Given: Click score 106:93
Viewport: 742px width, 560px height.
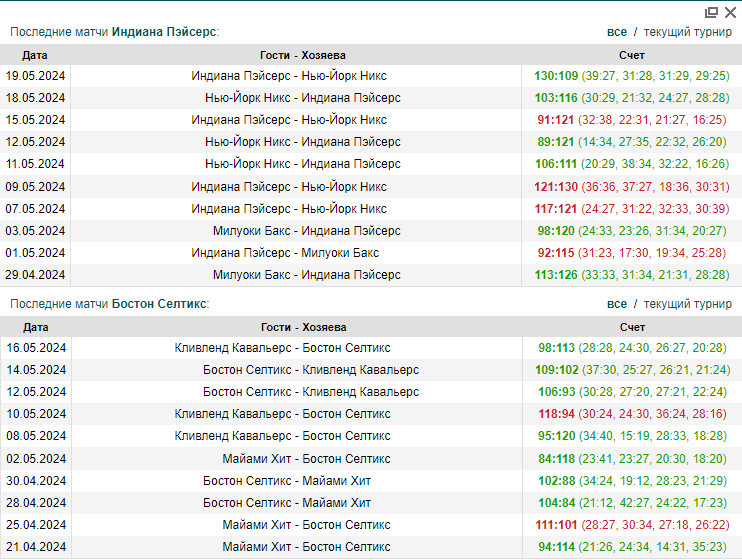Looking at the screenshot, I should pyautogui.click(x=556, y=392).
